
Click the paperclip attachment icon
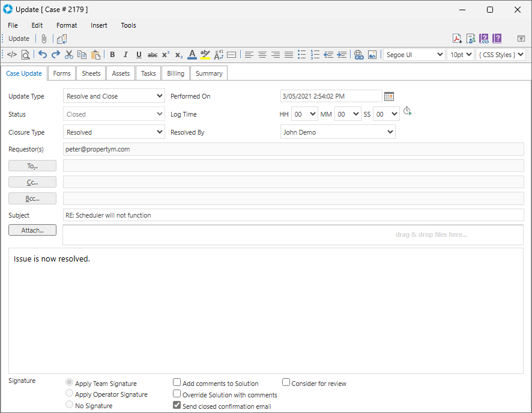coord(44,38)
